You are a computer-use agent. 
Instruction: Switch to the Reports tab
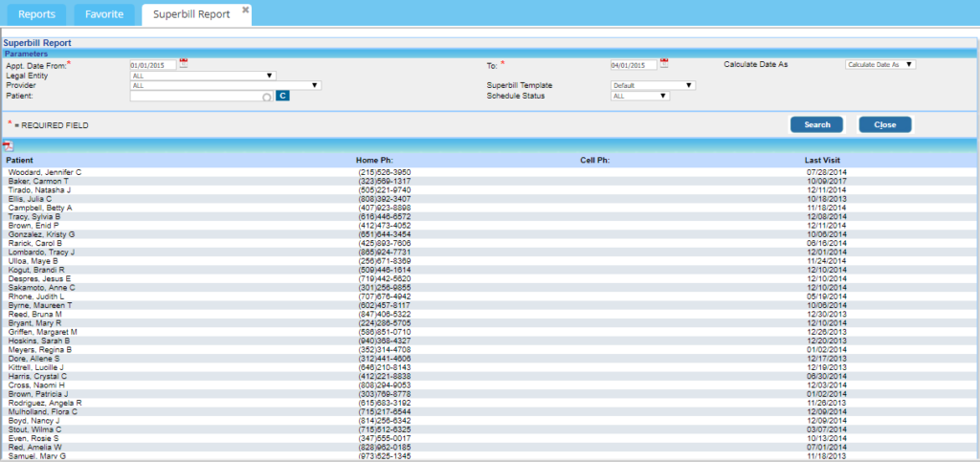coord(35,14)
